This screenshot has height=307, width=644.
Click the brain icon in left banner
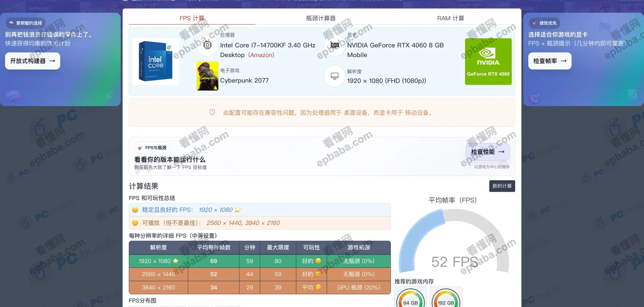pyautogui.click(x=13, y=96)
